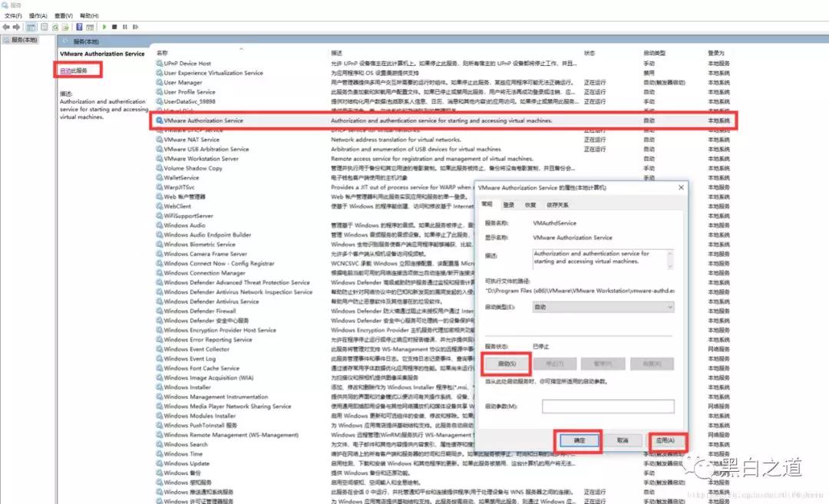Image resolution: width=829 pixels, height=504 pixels.
Task: Select the VMware USB Arbitration Service row
Action: click(443, 149)
